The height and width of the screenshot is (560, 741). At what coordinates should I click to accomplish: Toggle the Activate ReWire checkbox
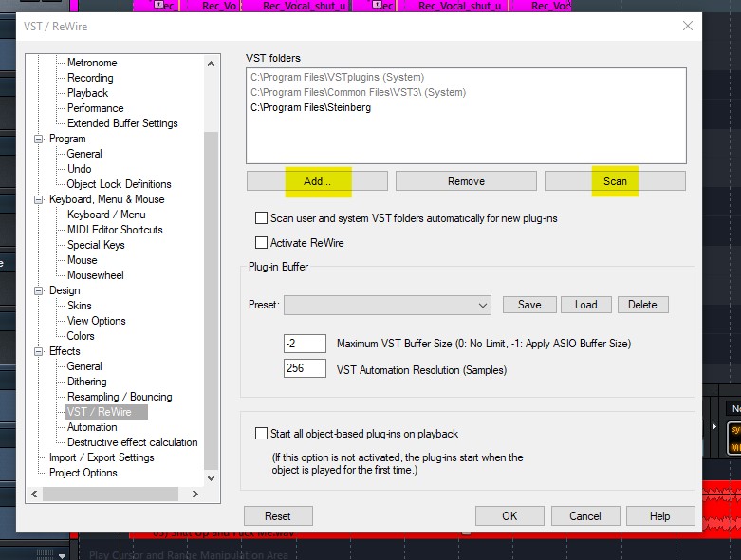[261, 242]
